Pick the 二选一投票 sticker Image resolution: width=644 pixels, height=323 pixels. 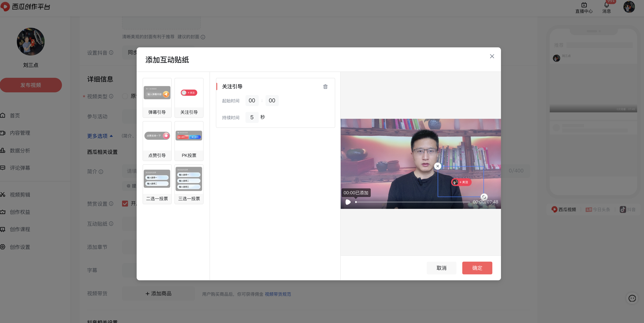(x=157, y=184)
